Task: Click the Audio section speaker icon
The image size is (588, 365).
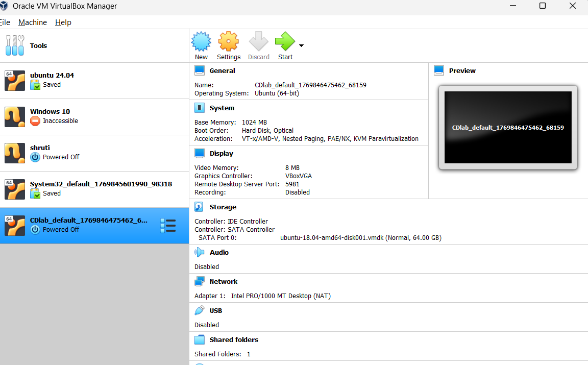Action: [199, 252]
